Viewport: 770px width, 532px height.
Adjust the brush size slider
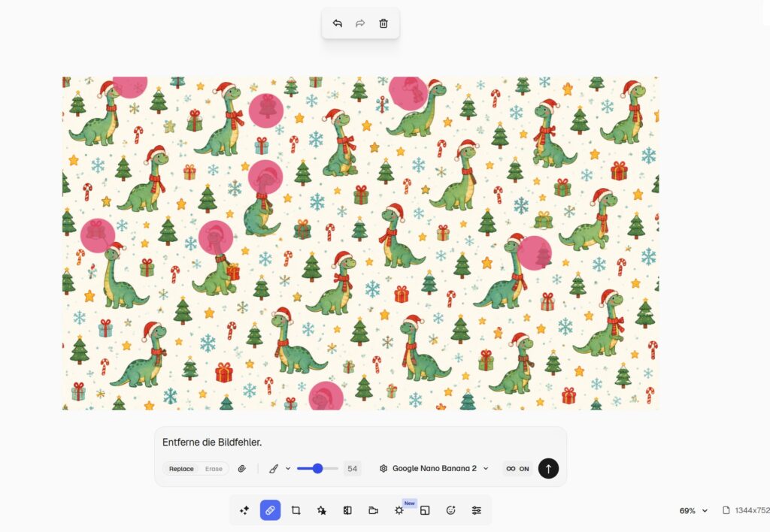coord(317,469)
